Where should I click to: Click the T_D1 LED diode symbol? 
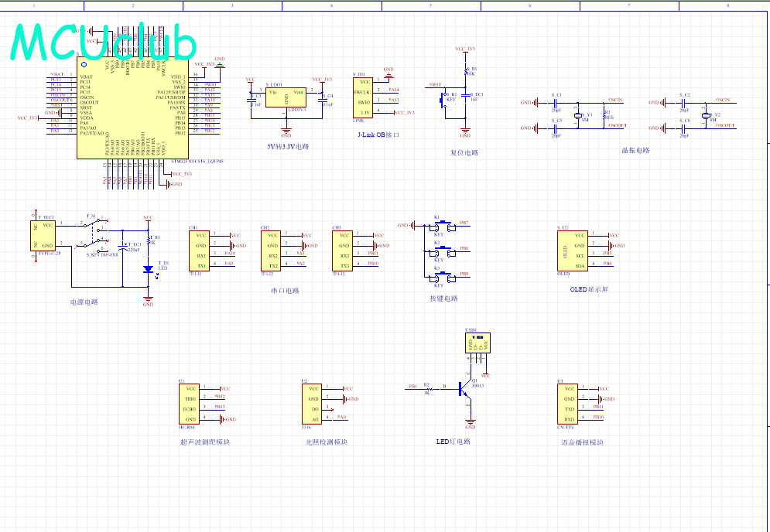pos(148,269)
